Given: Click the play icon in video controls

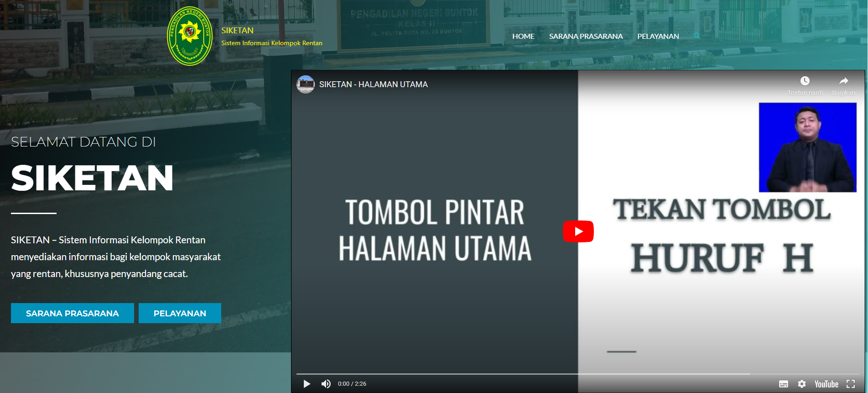Looking at the screenshot, I should point(307,384).
